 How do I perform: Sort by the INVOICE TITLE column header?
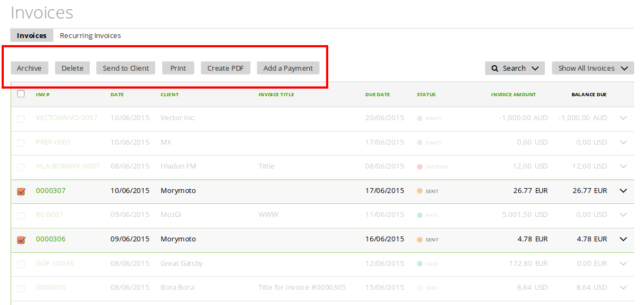point(277,95)
